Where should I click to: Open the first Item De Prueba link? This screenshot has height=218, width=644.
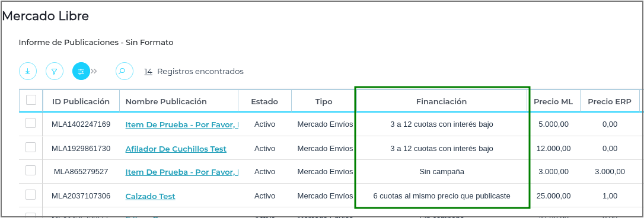coord(182,124)
